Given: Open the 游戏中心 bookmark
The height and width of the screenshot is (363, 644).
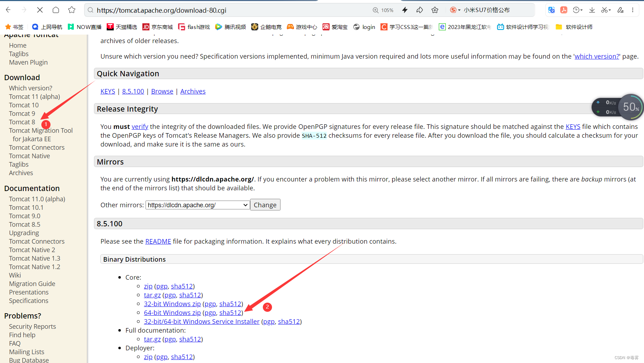Looking at the screenshot, I should click(x=302, y=27).
